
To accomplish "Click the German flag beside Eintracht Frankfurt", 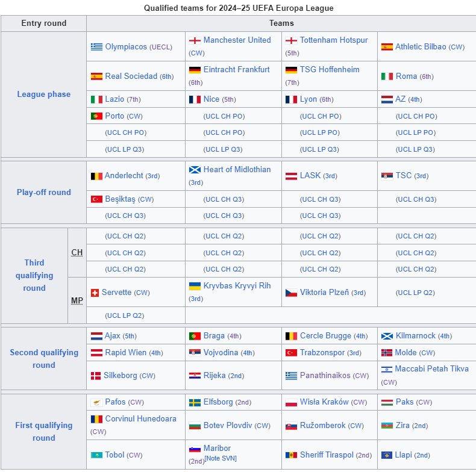I will pos(195,70).
